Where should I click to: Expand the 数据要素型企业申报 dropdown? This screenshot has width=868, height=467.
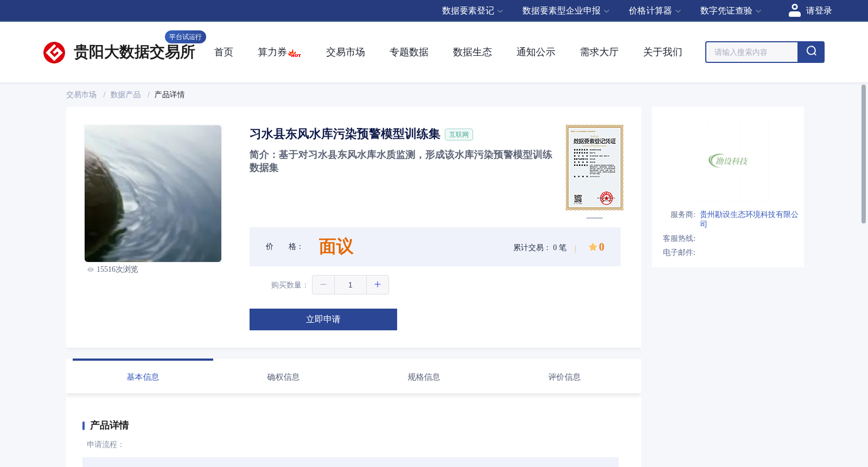click(566, 11)
